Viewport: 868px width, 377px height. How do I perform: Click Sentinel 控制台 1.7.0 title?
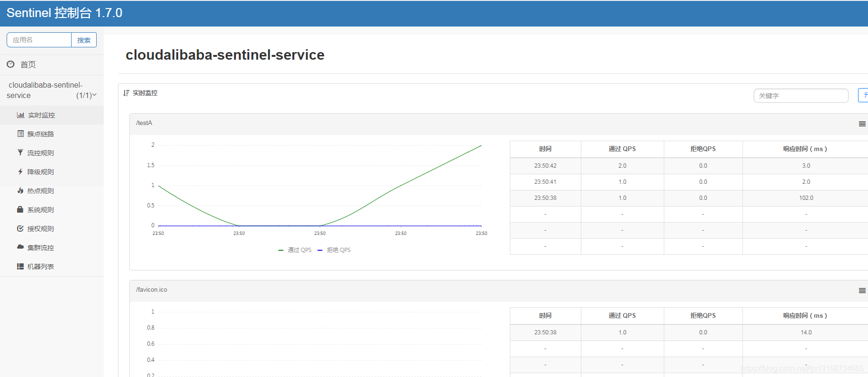coord(64,13)
